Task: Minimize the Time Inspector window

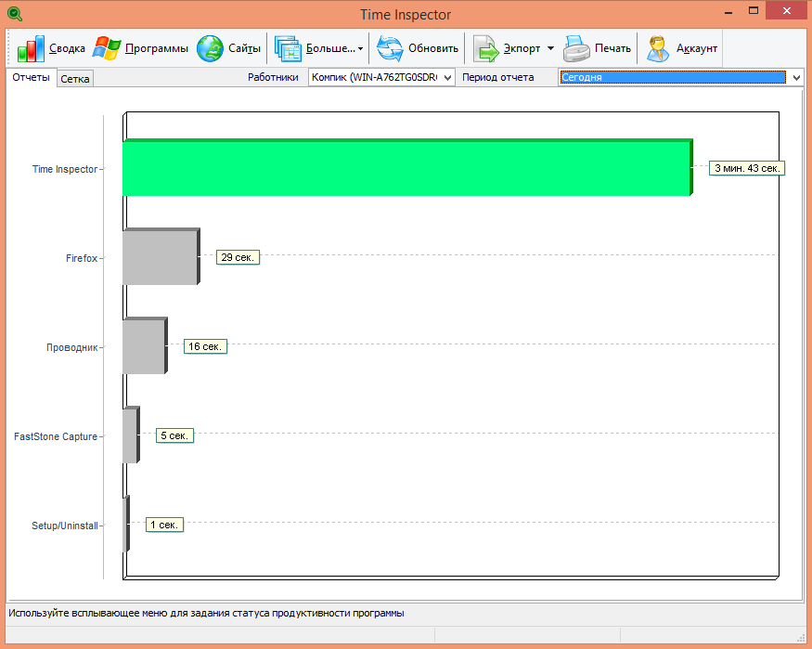Action: coord(728,11)
